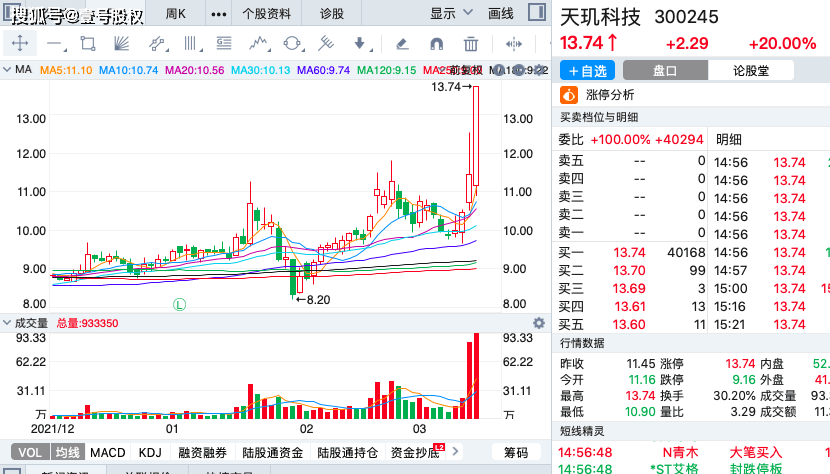Open the 个股资料 tab
Image resolution: width=830 pixels, height=474 pixels.
coord(267,14)
